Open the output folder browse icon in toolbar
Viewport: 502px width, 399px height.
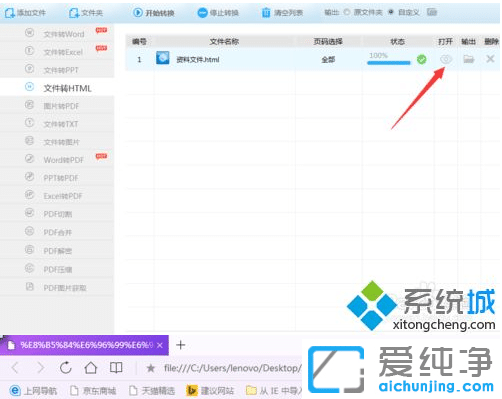[432, 12]
